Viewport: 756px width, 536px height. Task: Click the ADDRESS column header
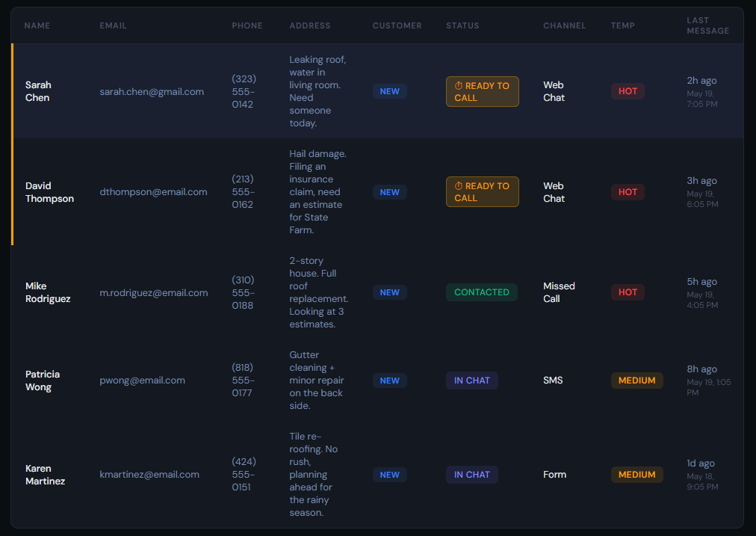point(309,25)
